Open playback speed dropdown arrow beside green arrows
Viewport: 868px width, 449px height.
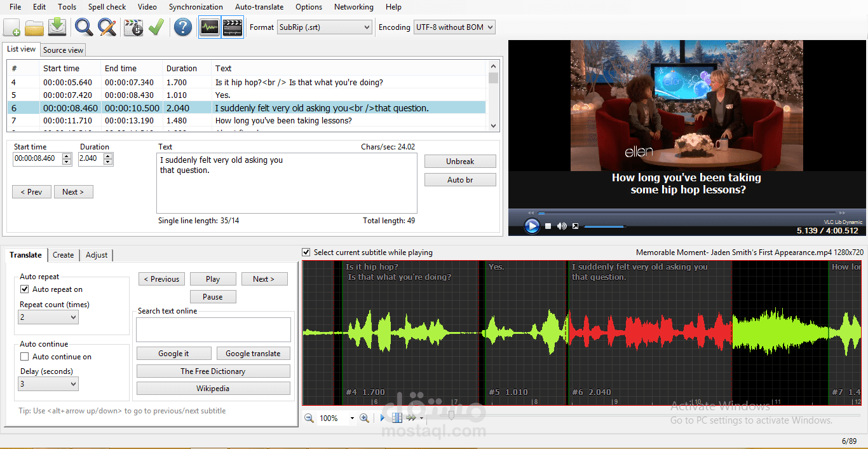[x=421, y=418]
